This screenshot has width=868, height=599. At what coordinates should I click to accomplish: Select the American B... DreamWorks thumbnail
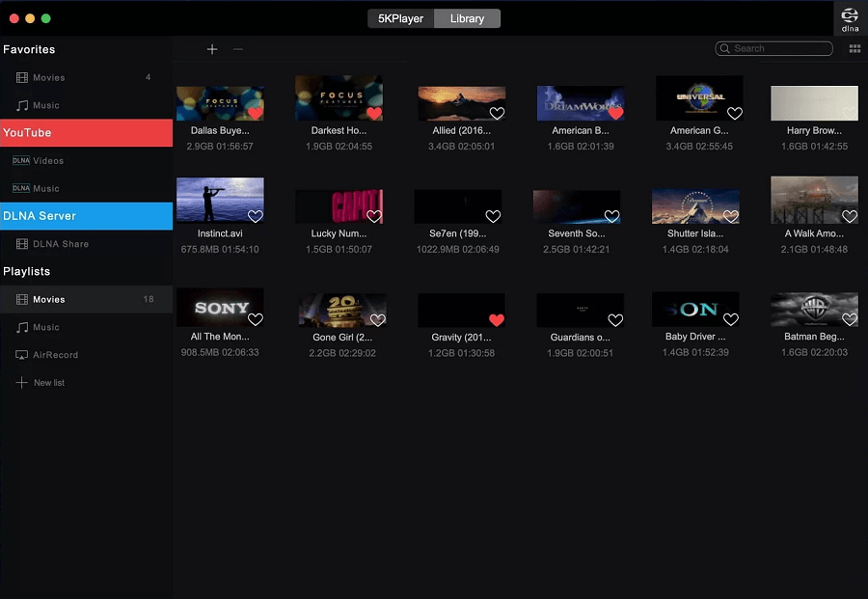pyautogui.click(x=581, y=103)
